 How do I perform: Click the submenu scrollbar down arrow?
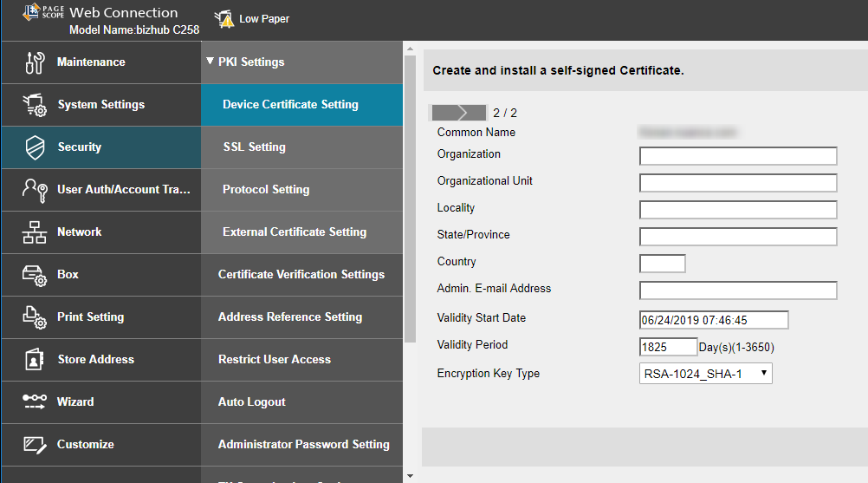pyautogui.click(x=410, y=476)
